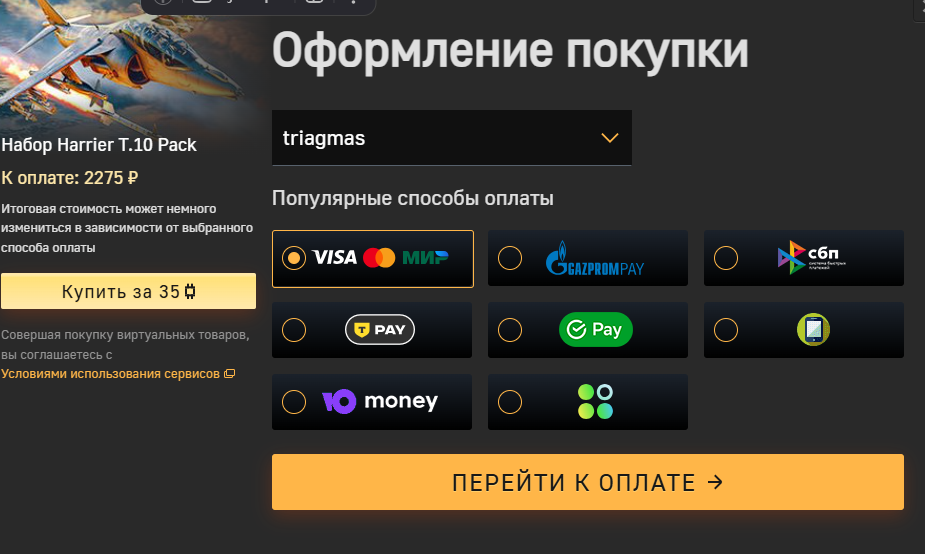
Task: Click Купить за 35 button
Action: pyautogui.click(x=129, y=291)
